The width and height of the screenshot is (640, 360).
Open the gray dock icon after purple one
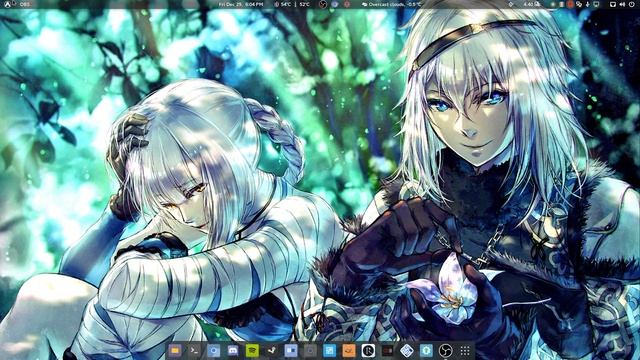click(310, 351)
